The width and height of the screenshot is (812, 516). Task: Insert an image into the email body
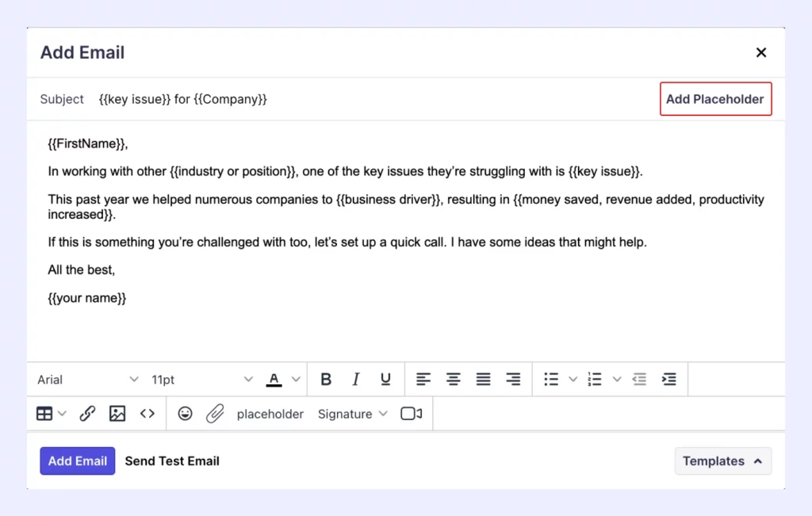click(117, 413)
